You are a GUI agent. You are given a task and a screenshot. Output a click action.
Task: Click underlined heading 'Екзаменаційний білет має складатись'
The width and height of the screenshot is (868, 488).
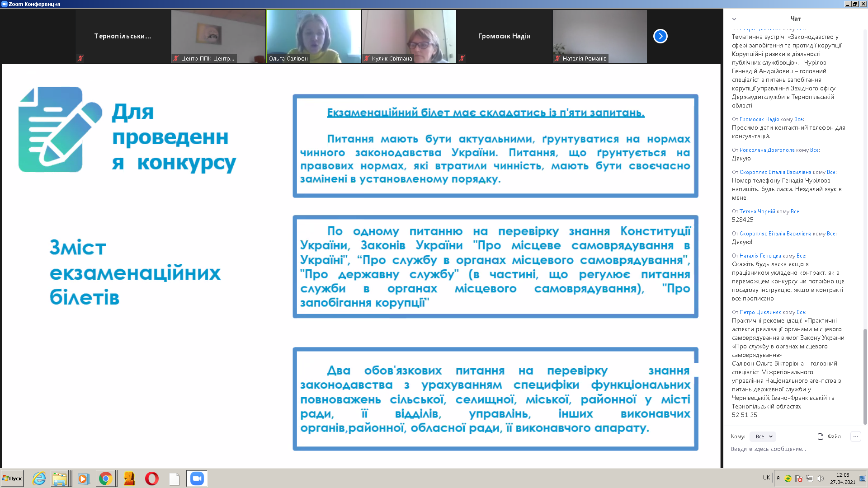(x=486, y=113)
